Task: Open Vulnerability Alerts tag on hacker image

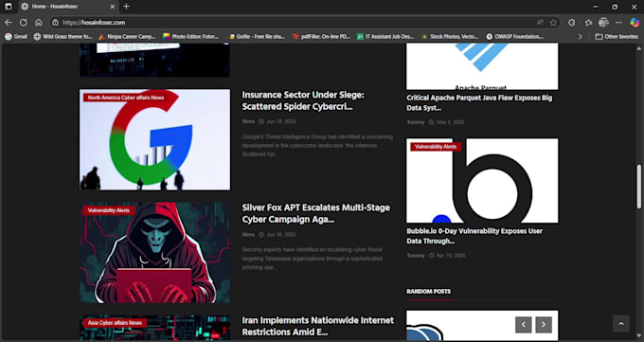Action: coord(109,210)
